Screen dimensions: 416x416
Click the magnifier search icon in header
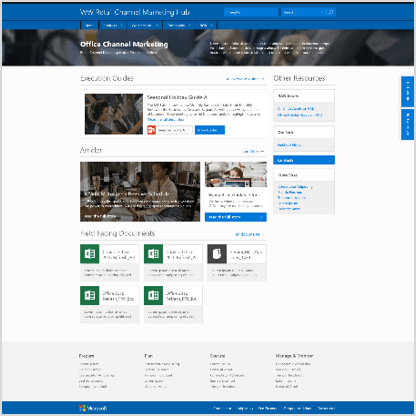pyautogui.click(x=331, y=12)
